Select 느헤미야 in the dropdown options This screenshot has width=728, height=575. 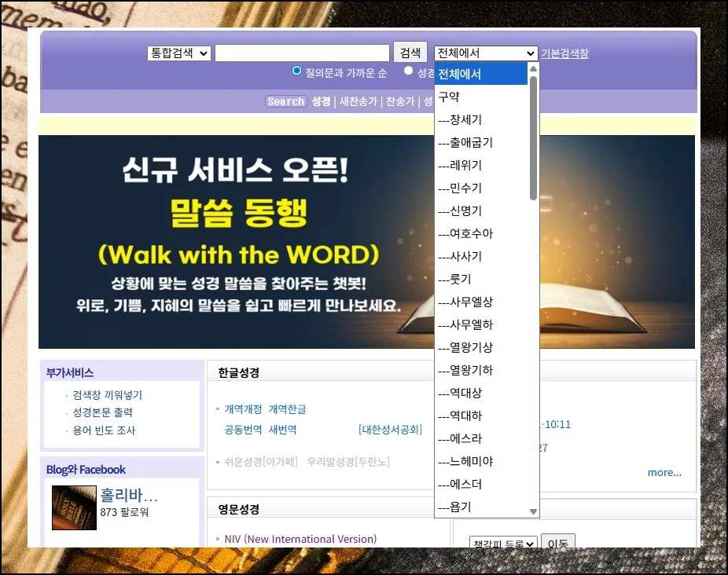(x=466, y=461)
